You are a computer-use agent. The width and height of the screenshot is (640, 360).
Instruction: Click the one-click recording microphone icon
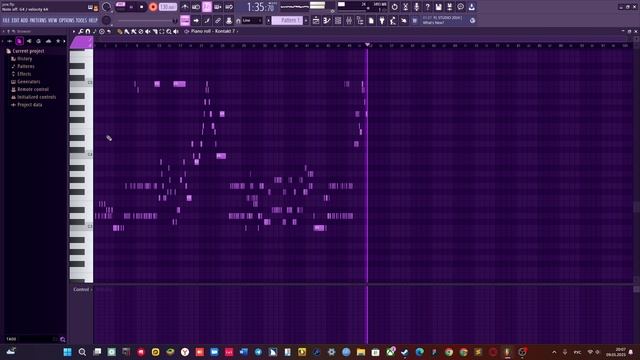(x=416, y=7)
